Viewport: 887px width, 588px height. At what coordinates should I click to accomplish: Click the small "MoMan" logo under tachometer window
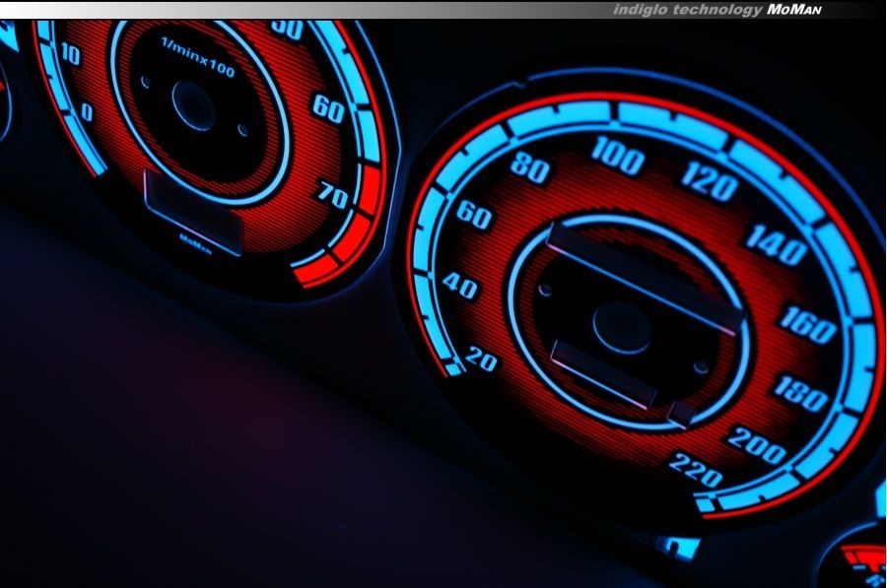pyautogui.click(x=196, y=243)
